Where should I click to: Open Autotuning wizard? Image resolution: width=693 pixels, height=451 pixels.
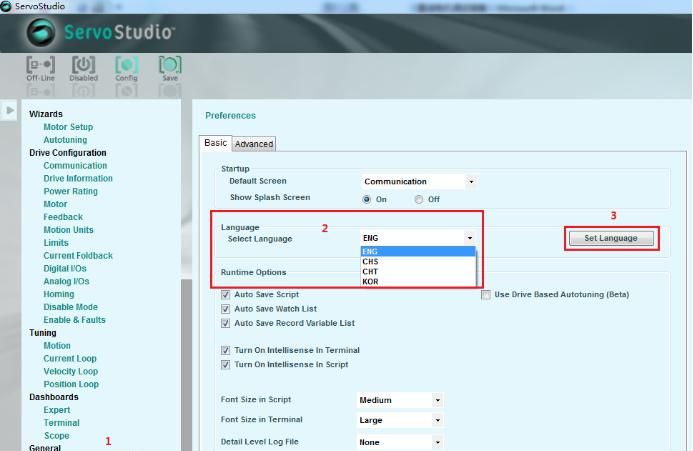(65, 140)
